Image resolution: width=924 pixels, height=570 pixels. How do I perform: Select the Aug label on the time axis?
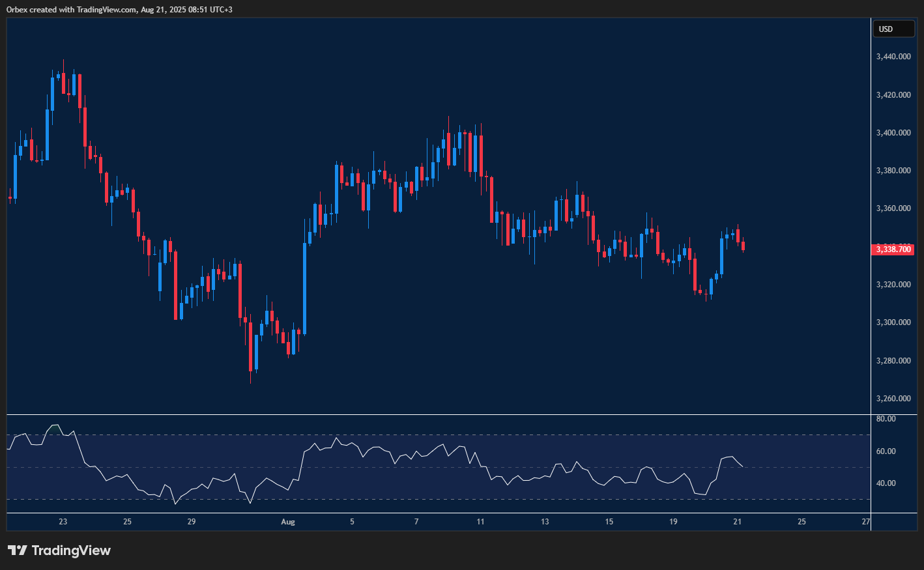point(287,522)
